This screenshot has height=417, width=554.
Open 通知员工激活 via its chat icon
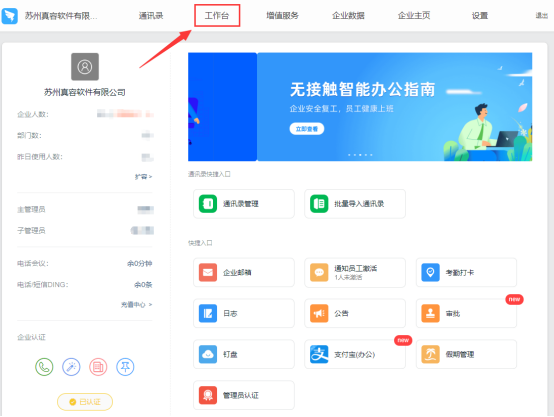(x=319, y=272)
